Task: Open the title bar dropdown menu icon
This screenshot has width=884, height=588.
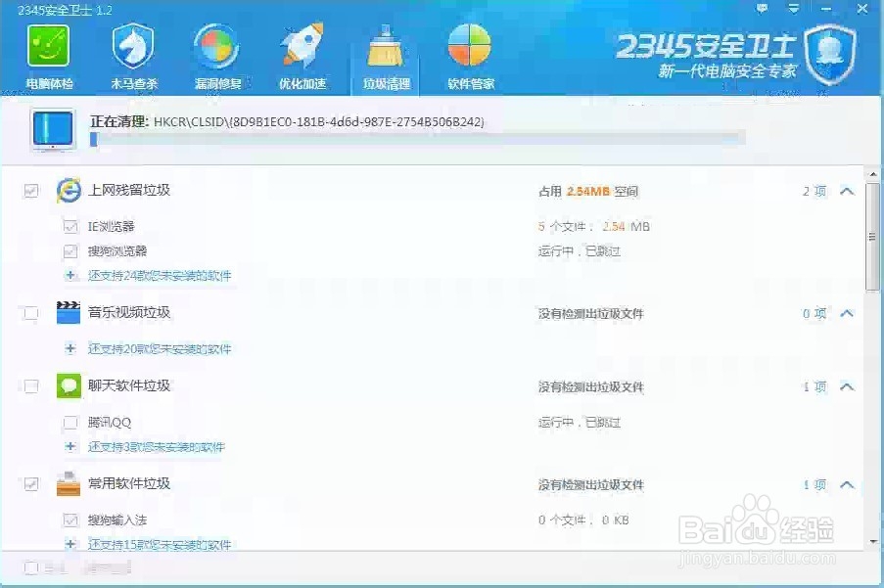Action: click(x=794, y=9)
